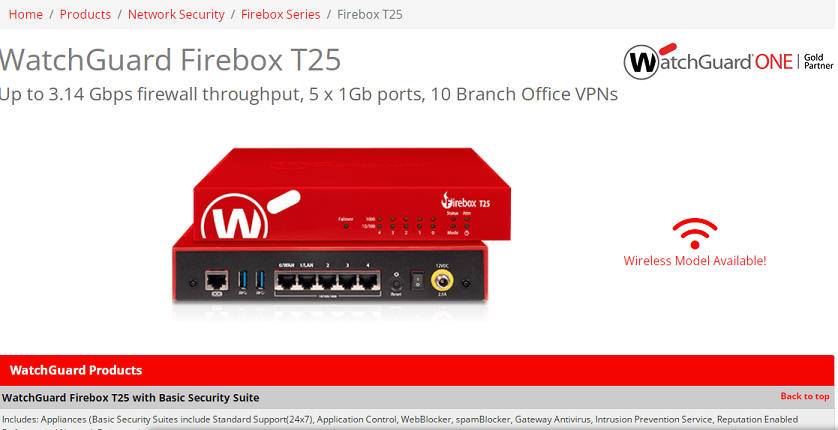The height and width of the screenshot is (430, 838).
Task: Go to the Products breadcrumb
Action: point(86,14)
